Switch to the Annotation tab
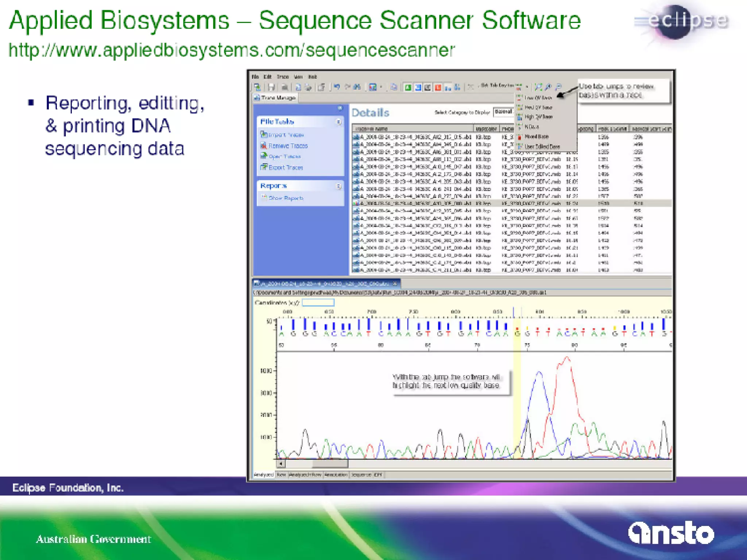Viewport: 747px width, 560px height. coord(336,475)
